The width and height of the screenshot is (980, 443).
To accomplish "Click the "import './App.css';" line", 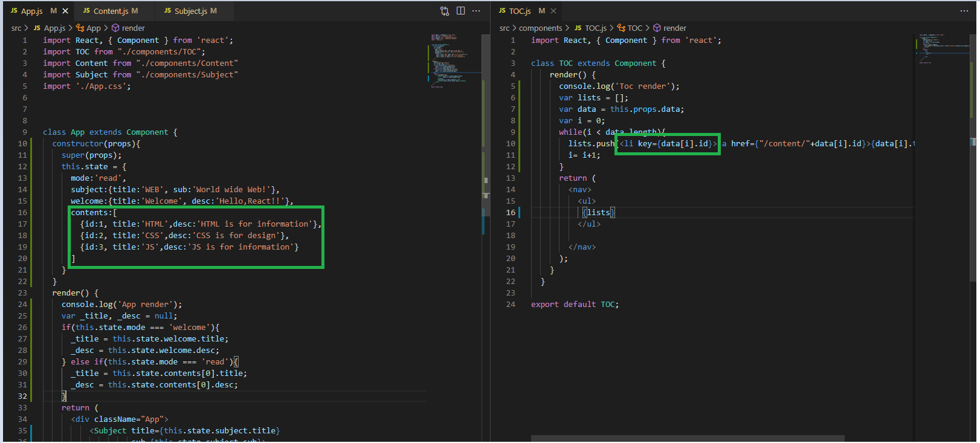I will coord(86,86).
